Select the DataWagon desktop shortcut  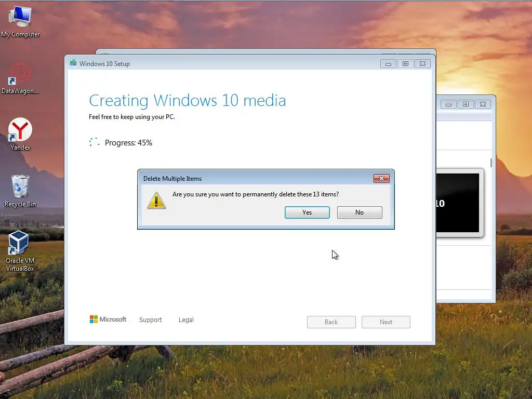[x=20, y=79]
